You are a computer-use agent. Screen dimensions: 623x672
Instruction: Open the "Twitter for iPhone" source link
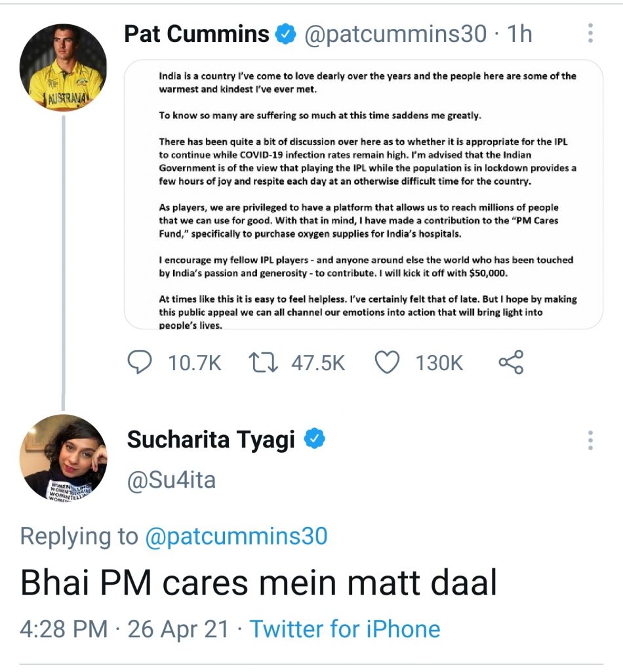tap(345, 629)
